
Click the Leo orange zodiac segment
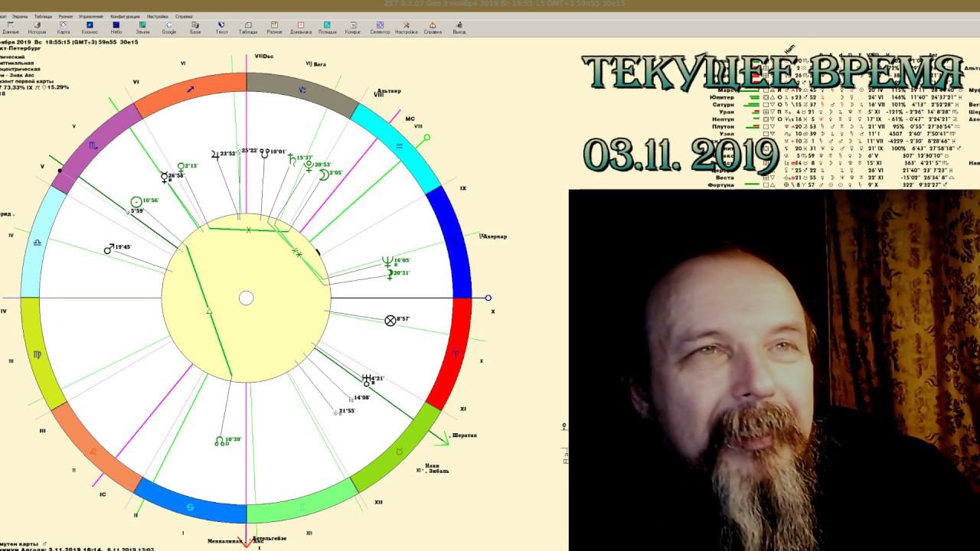(x=93, y=452)
